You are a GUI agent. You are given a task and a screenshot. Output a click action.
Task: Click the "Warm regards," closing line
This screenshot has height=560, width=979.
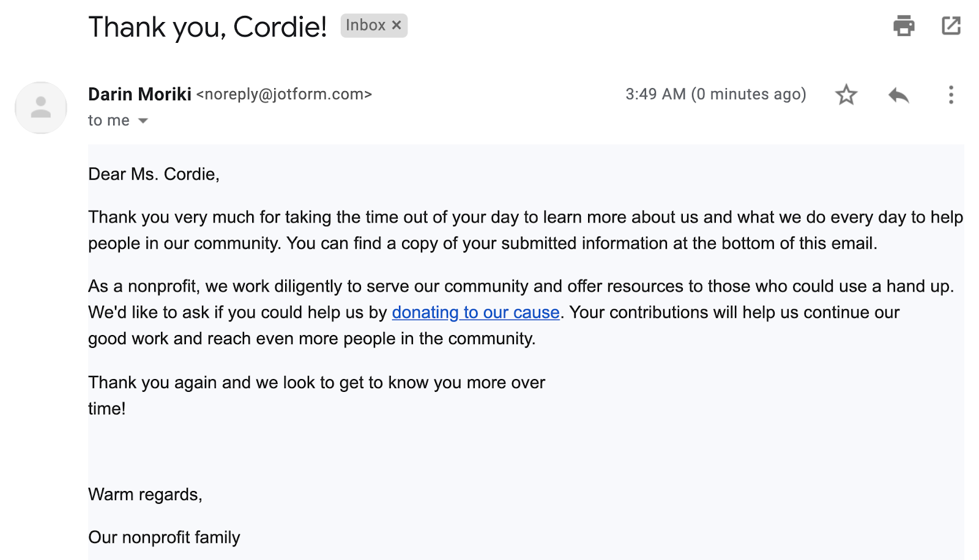point(145,494)
